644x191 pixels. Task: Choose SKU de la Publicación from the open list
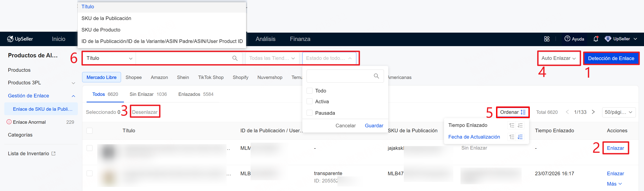[162, 18]
